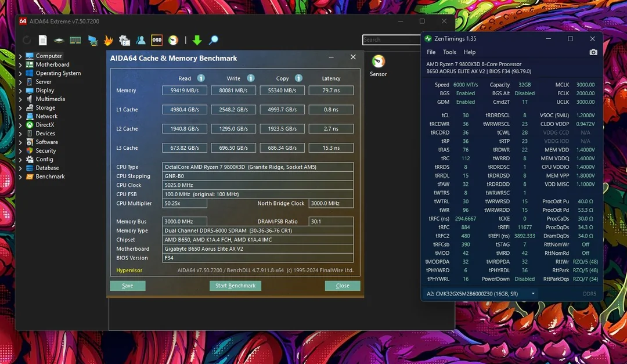The width and height of the screenshot is (627, 364).
Task: Click the user contact toolbar icon
Action: 140,40
